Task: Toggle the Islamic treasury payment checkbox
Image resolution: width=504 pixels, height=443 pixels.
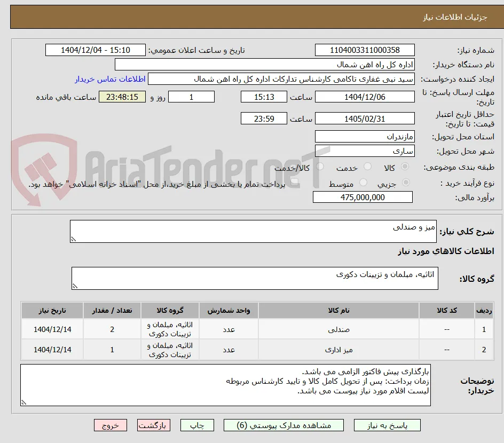Action: click(294, 183)
